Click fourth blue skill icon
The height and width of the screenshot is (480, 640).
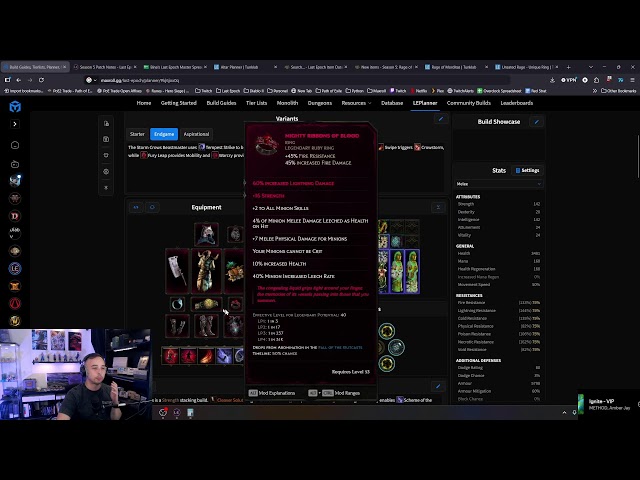[x=224, y=356]
